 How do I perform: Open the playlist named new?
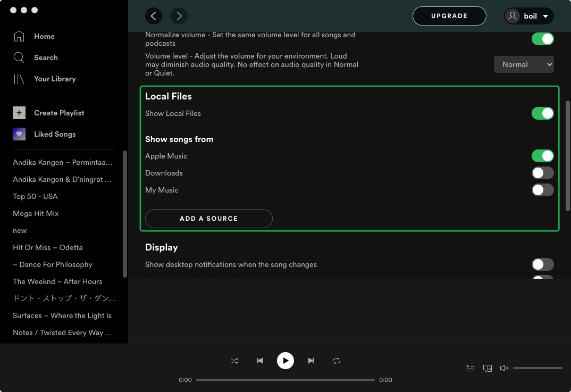pos(20,231)
